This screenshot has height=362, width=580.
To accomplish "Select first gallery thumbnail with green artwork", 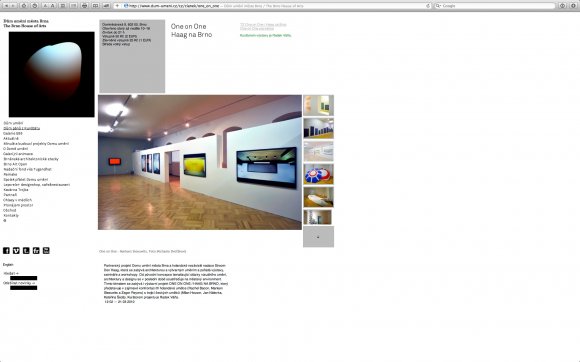I will click(318, 105).
